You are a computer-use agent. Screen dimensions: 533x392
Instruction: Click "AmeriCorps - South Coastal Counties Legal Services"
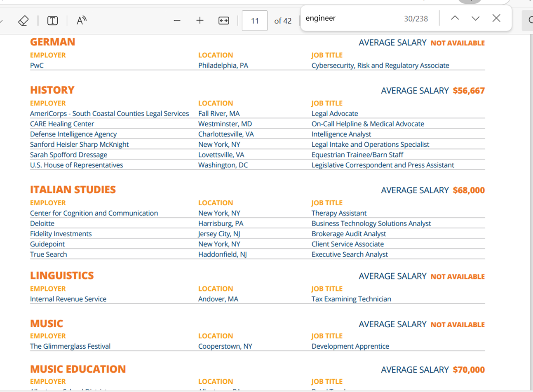click(110, 113)
